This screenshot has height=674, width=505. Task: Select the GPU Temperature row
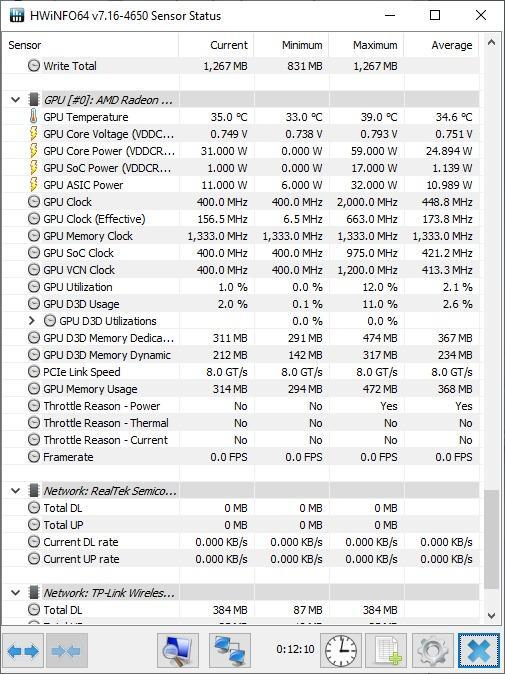[x=240, y=117]
